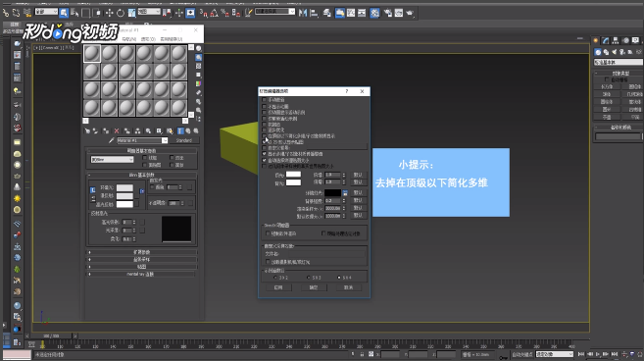
Task: Click the Standard material type button
Action: 184,140
